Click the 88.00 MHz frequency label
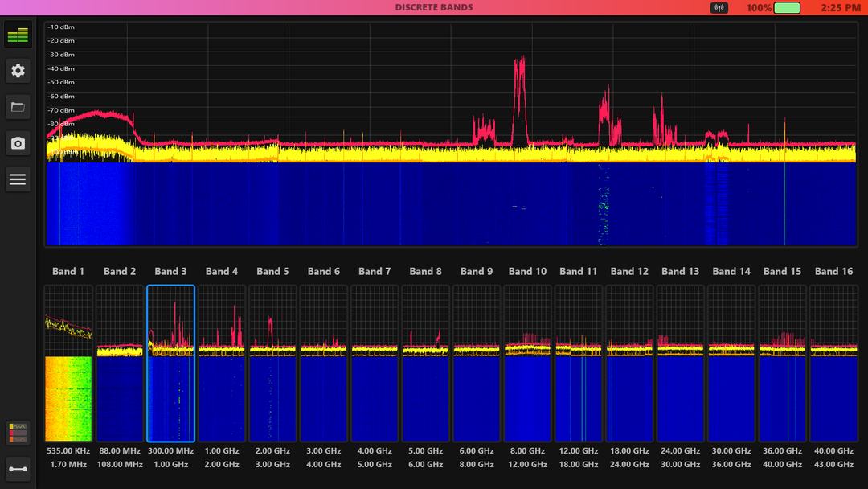The width and height of the screenshot is (868, 489). tap(120, 451)
